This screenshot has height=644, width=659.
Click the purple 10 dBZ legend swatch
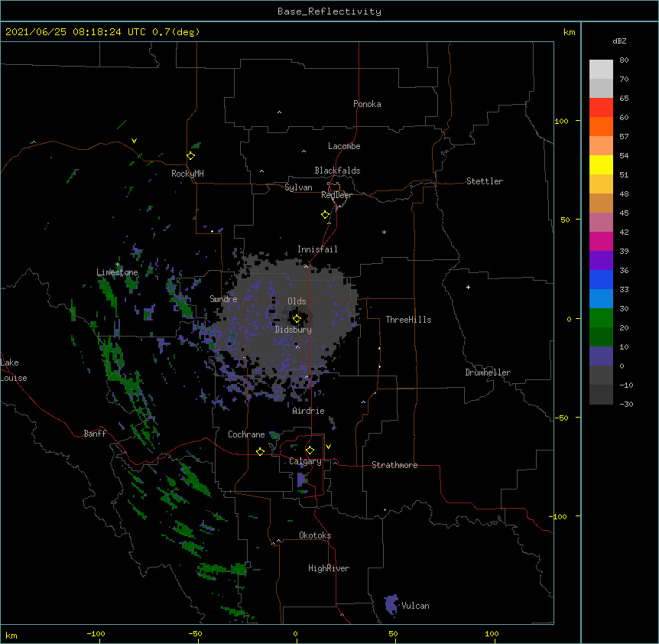coord(601,356)
